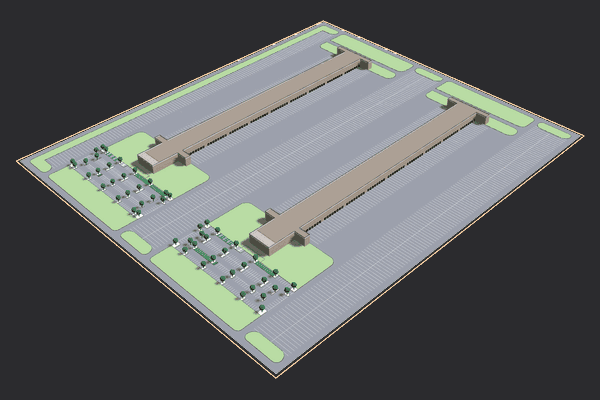The height and width of the screenshot is (400, 600).
Task: Pick the tree-lined car park beside the front warehouse
Action: pyautogui.click(x=233, y=266)
